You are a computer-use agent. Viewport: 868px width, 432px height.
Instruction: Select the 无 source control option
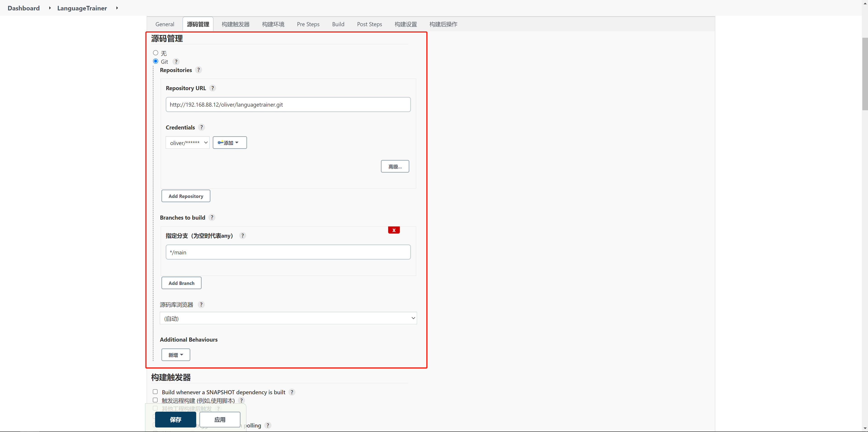(x=156, y=53)
